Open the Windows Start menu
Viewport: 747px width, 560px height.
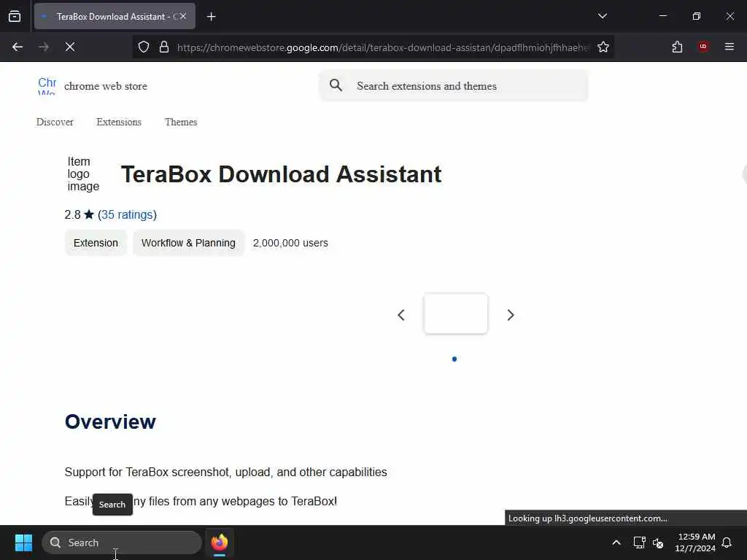pos(23,542)
